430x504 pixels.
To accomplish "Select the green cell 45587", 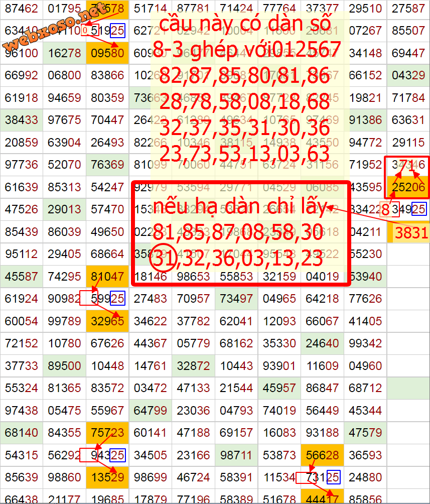I will [22, 277].
